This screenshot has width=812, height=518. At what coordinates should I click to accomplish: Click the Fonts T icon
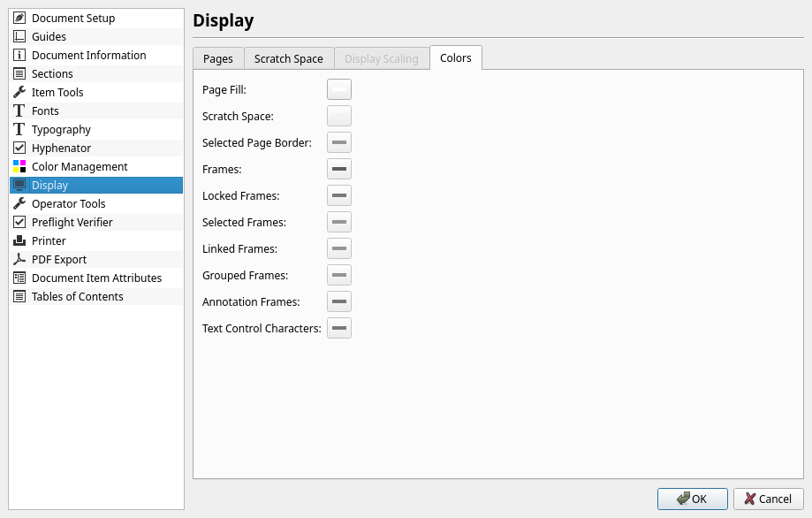click(x=19, y=110)
